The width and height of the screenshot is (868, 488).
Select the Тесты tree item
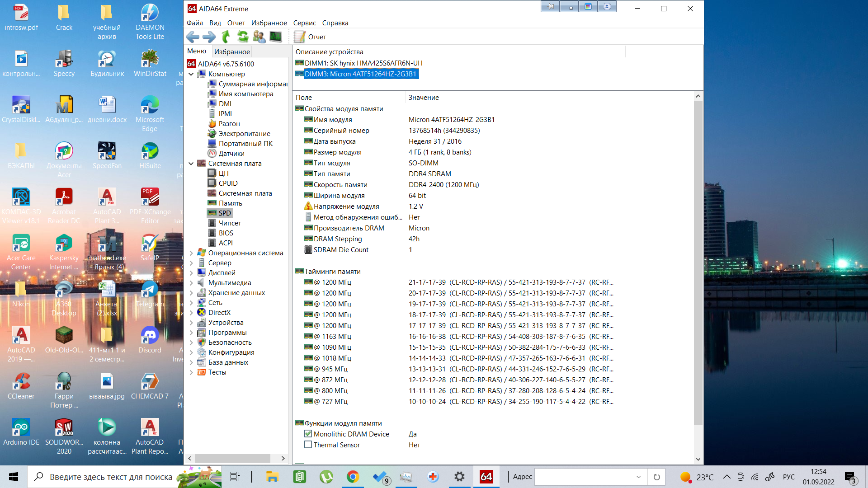click(x=217, y=372)
